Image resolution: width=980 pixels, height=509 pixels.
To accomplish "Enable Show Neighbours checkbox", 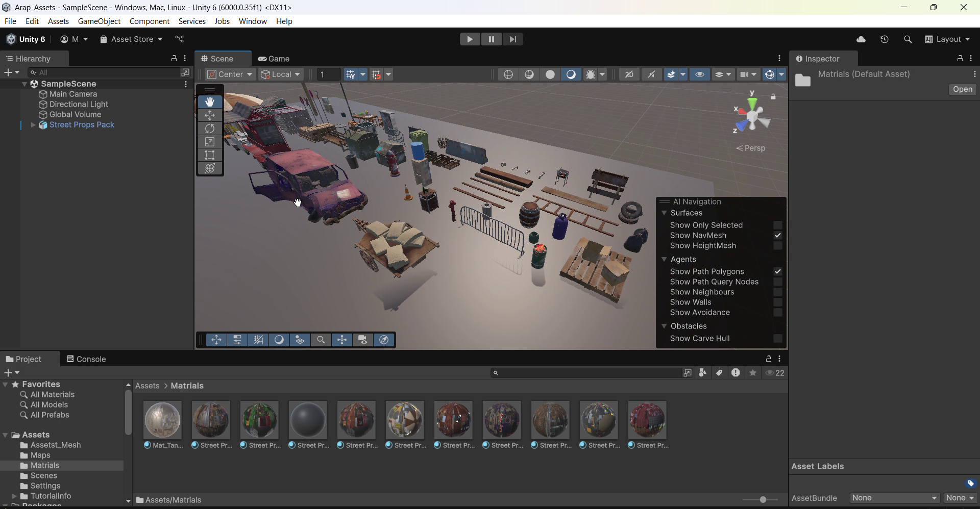I will tap(777, 292).
